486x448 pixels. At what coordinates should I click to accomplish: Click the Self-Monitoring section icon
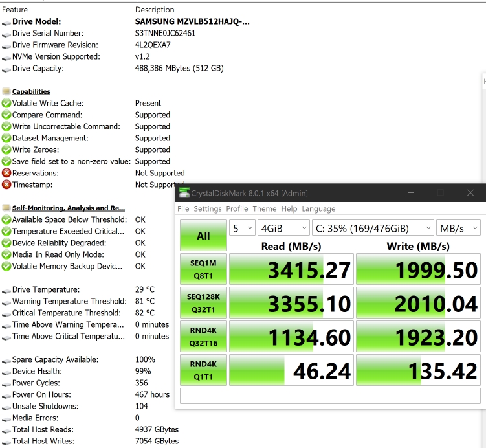(6, 208)
